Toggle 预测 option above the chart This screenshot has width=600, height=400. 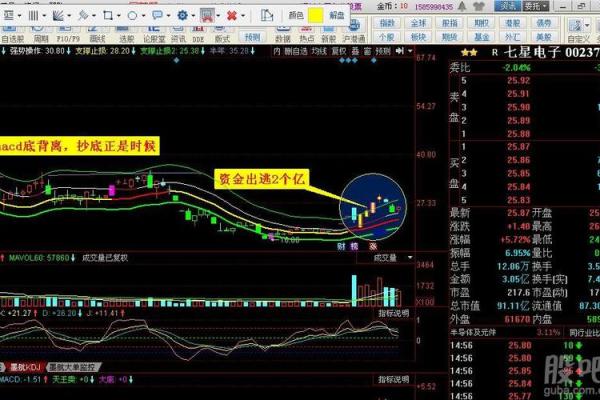coord(383,51)
